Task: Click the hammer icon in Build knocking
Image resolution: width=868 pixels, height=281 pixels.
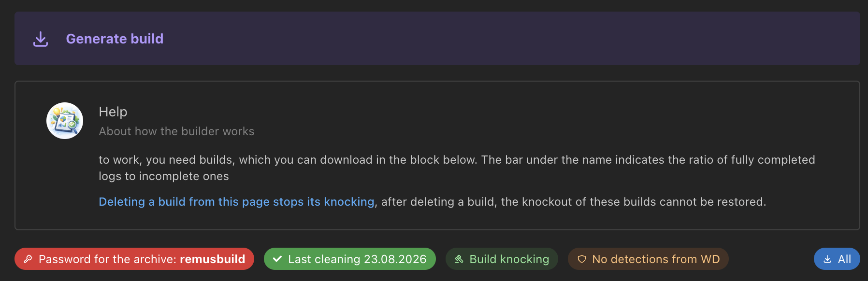Action: [x=459, y=259]
